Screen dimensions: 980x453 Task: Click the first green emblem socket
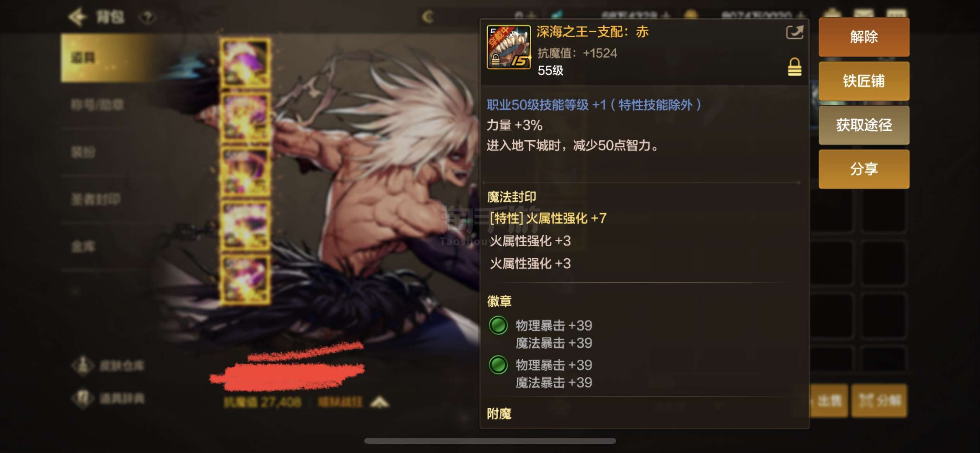pyautogui.click(x=498, y=325)
